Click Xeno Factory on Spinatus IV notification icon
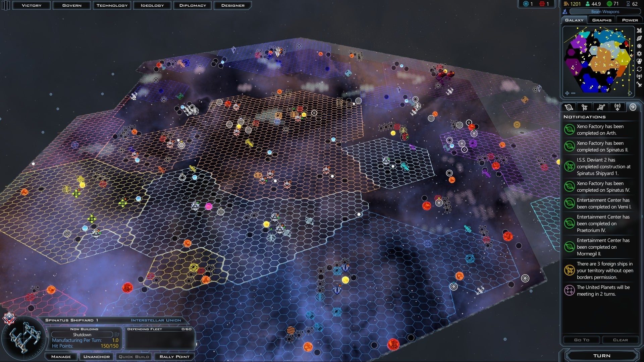The width and height of the screenshot is (644, 362). click(570, 186)
